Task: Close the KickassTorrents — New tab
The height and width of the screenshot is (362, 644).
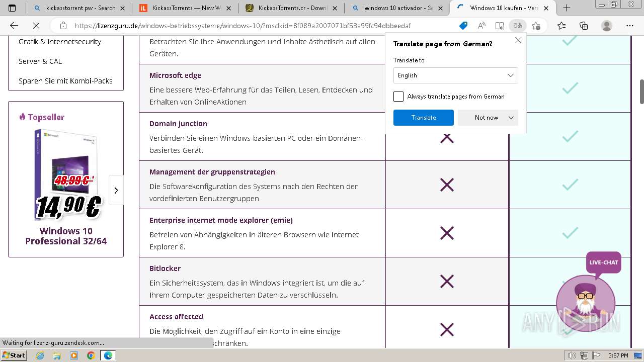Action: tap(229, 8)
